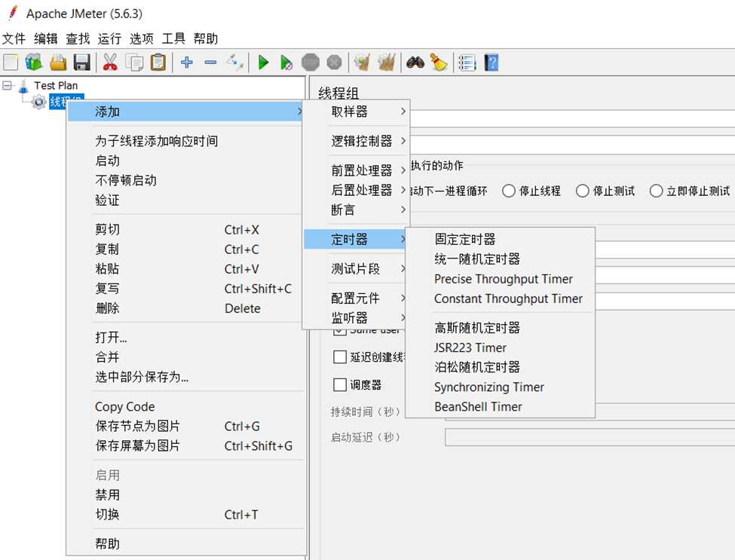
Task: Click Copy Code in the context menu
Action: tap(124, 407)
